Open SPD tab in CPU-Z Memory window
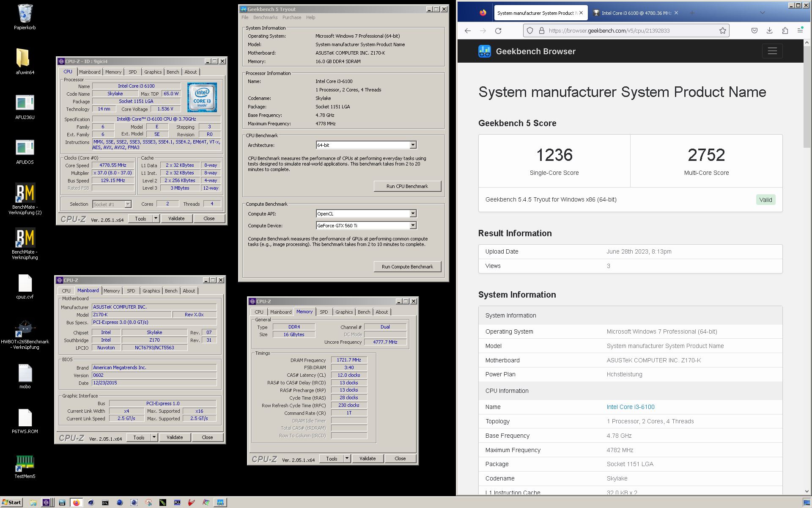This screenshot has width=812, height=508. click(324, 312)
